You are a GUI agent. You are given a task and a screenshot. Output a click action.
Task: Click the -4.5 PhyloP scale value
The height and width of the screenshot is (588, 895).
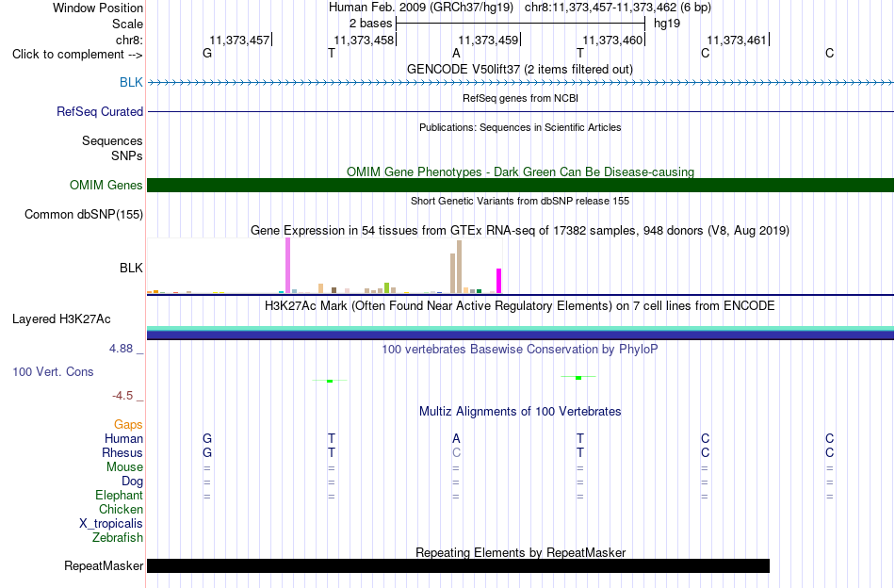point(122,396)
